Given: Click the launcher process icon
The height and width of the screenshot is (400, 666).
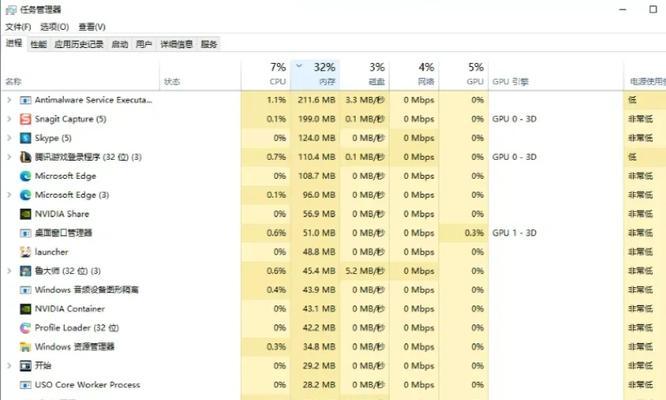Looking at the screenshot, I should point(25,252).
